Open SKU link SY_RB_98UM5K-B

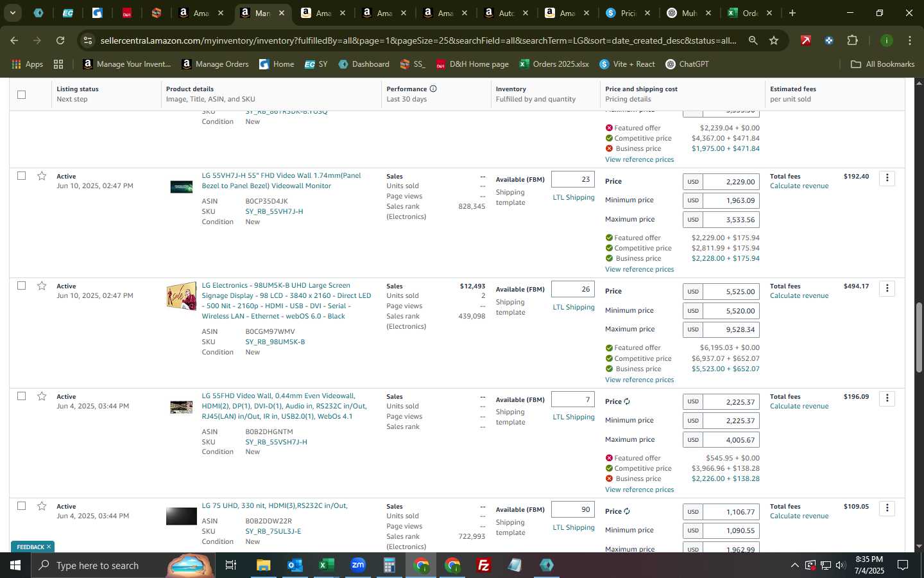275,342
